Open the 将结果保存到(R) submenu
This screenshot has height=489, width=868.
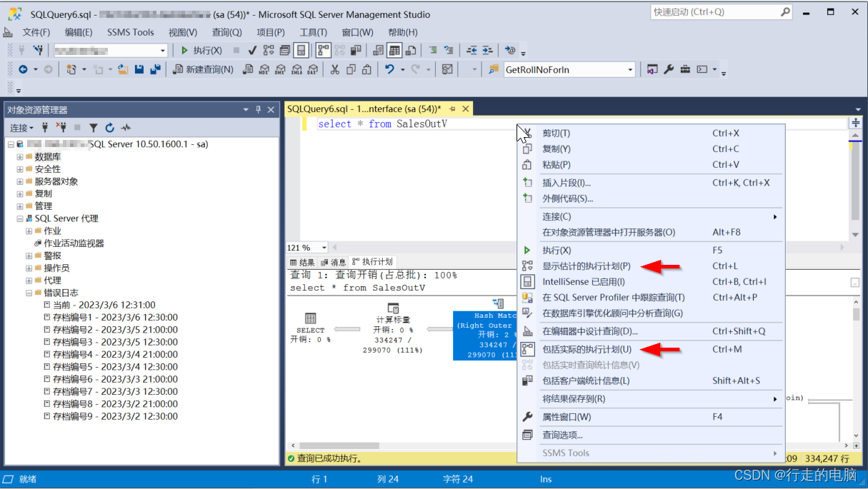click(x=650, y=399)
